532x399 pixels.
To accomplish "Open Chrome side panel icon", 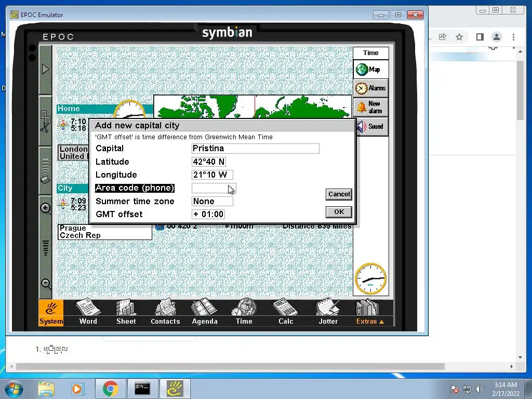I will (x=480, y=37).
